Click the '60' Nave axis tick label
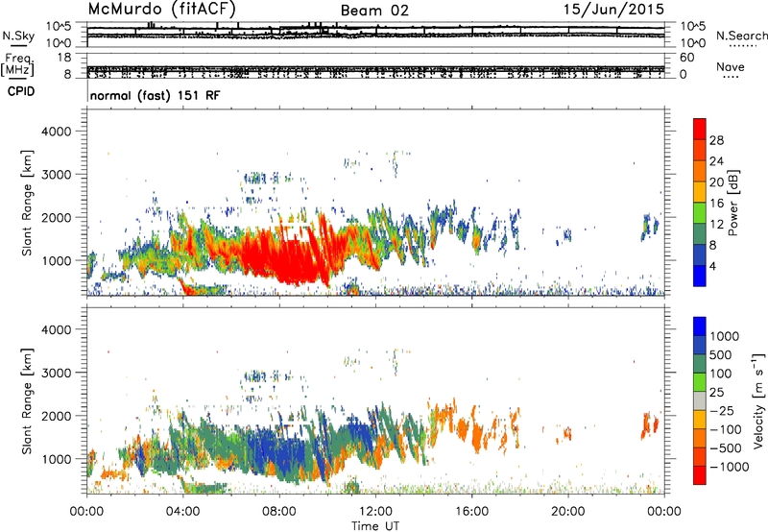 point(686,58)
